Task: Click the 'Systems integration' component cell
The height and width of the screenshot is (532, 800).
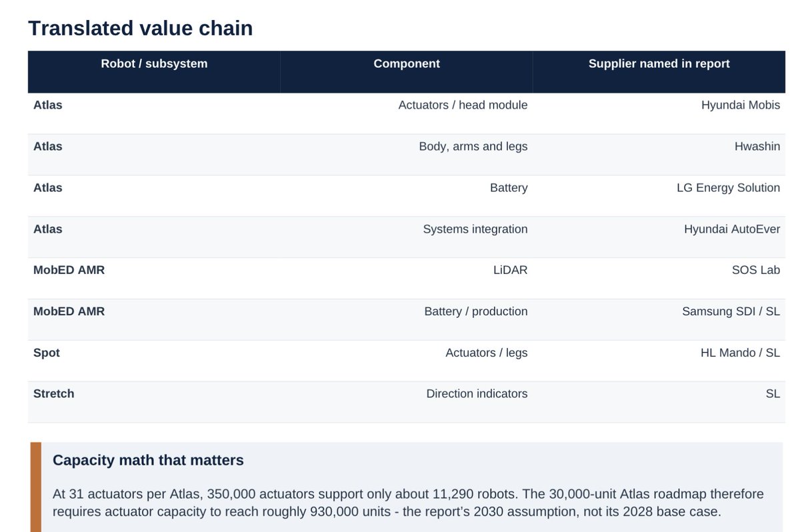Action: click(x=475, y=229)
